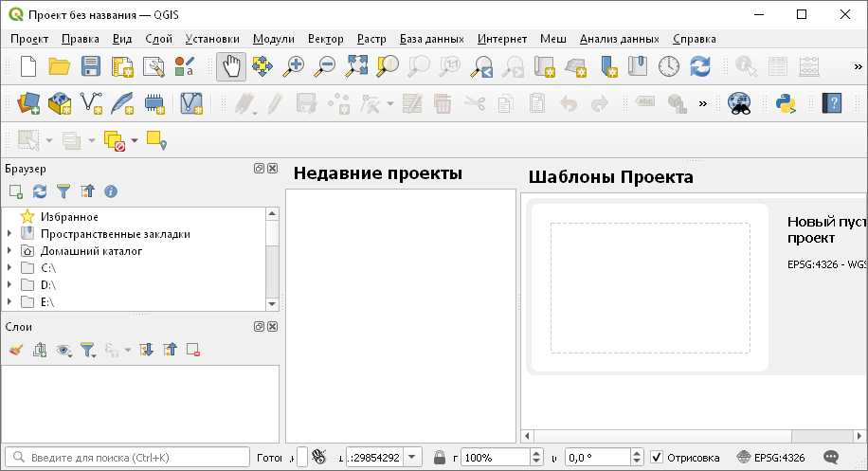Refresh the map canvas with blue arrows
The height and width of the screenshot is (471, 868).
[699, 66]
